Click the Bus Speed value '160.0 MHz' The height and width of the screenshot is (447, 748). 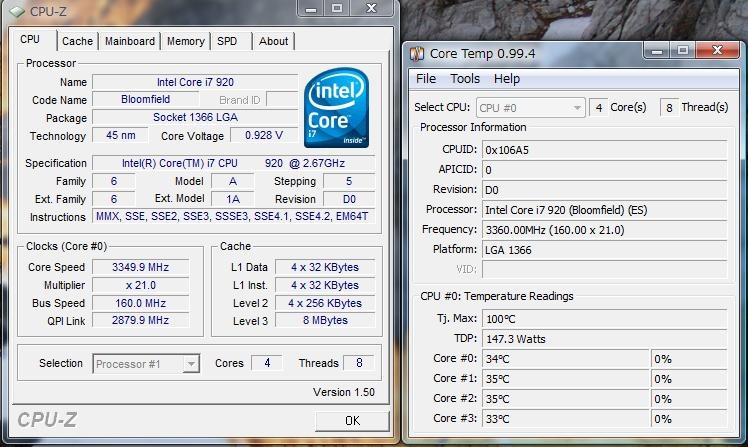tap(141, 303)
